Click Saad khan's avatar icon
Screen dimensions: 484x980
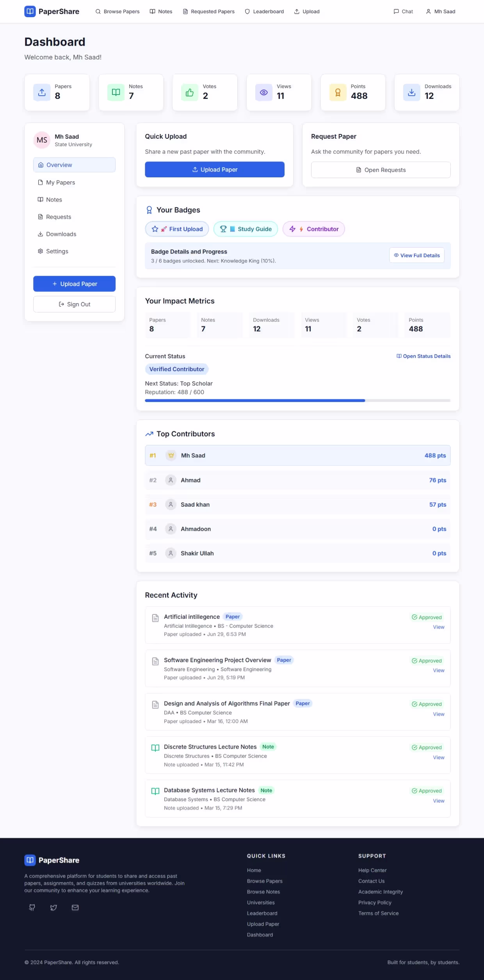pos(171,505)
